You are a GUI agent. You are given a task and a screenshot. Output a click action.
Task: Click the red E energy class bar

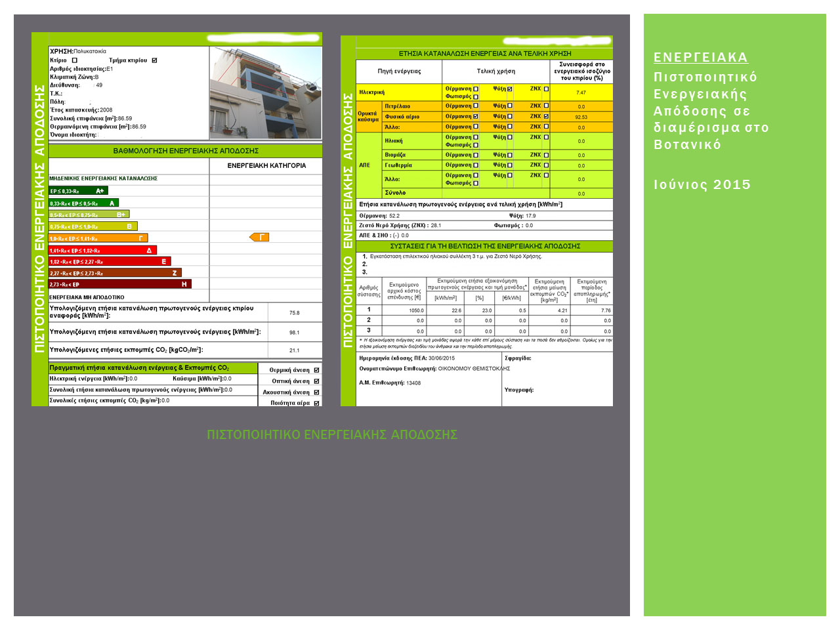(110, 261)
